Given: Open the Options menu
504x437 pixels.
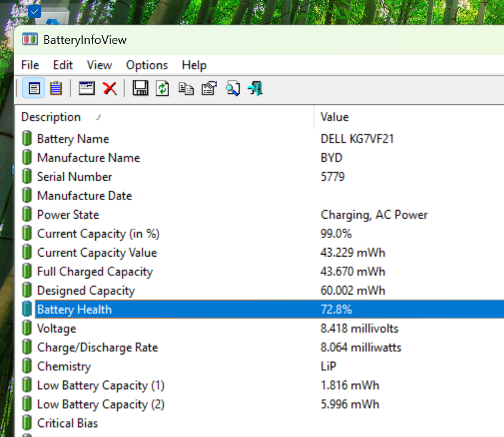Looking at the screenshot, I should 146,65.
